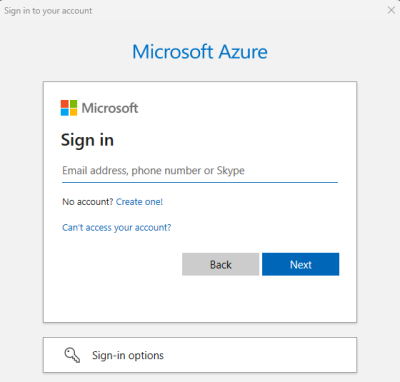Screen dimensions: 400x382
Task: Click the 'Sign in to your account' window title
Action: [48, 11]
